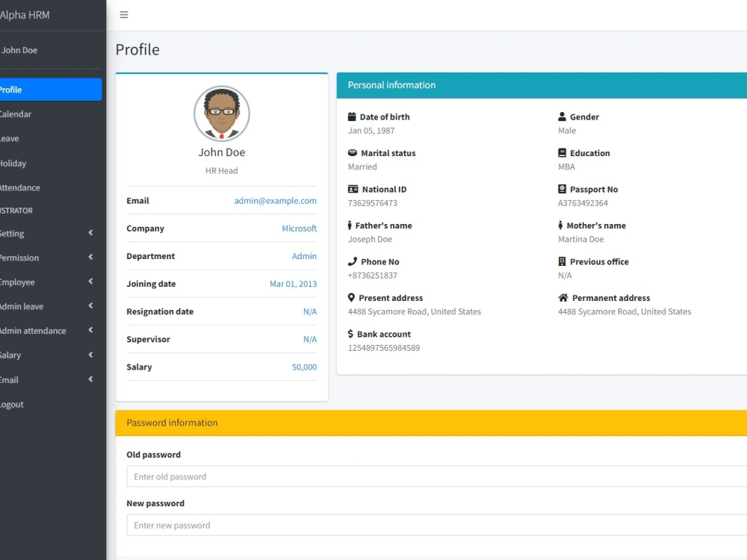Click the bank account number 1254897565984589
747x560 pixels.
(x=384, y=348)
